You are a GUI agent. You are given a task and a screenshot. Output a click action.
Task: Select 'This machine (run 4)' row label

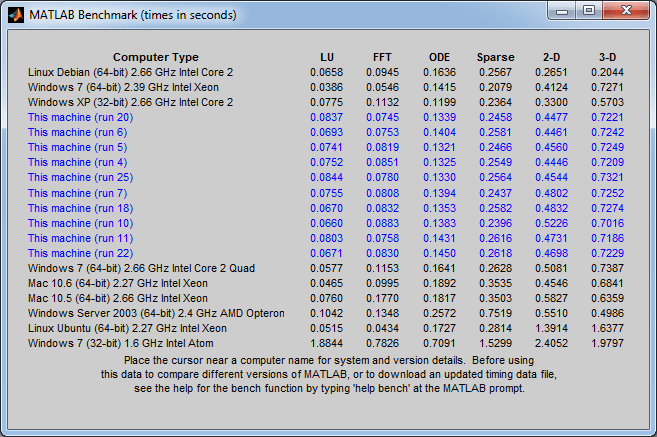pyautogui.click(x=78, y=162)
